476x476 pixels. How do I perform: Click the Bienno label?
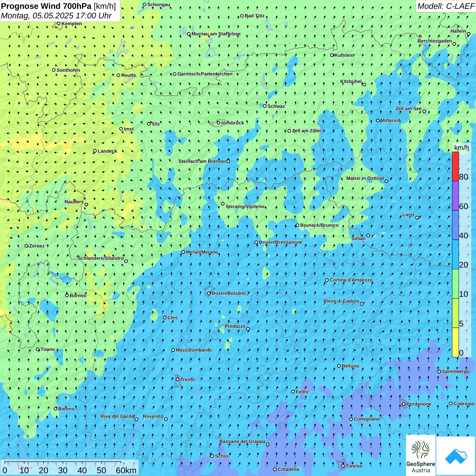click(66, 409)
